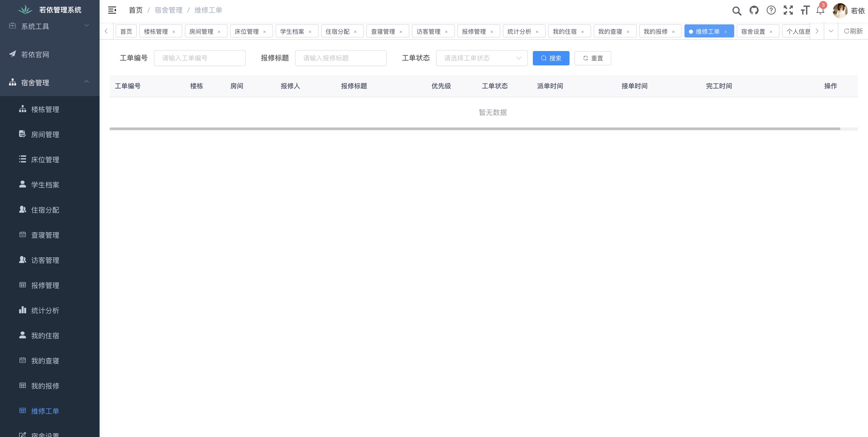
Task: Close the 报修管理 tab
Action: tap(492, 32)
